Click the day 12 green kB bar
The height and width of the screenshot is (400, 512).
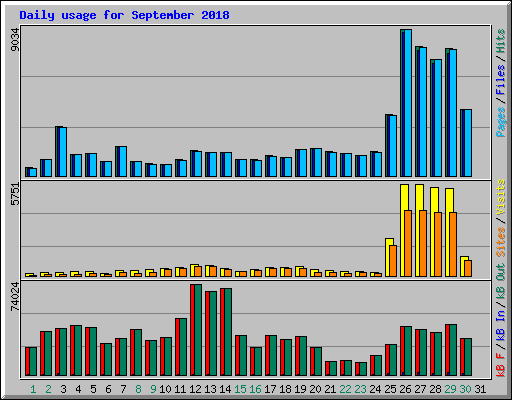(x=198, y=330)
